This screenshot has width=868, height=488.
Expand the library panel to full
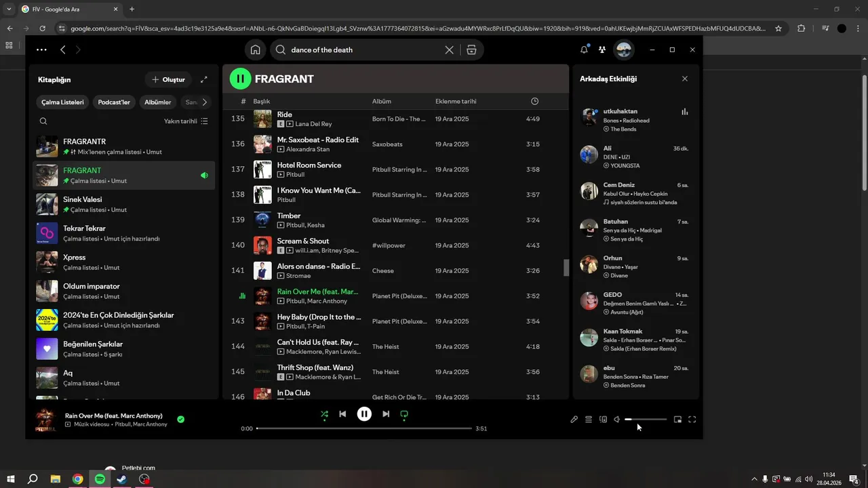203,79
